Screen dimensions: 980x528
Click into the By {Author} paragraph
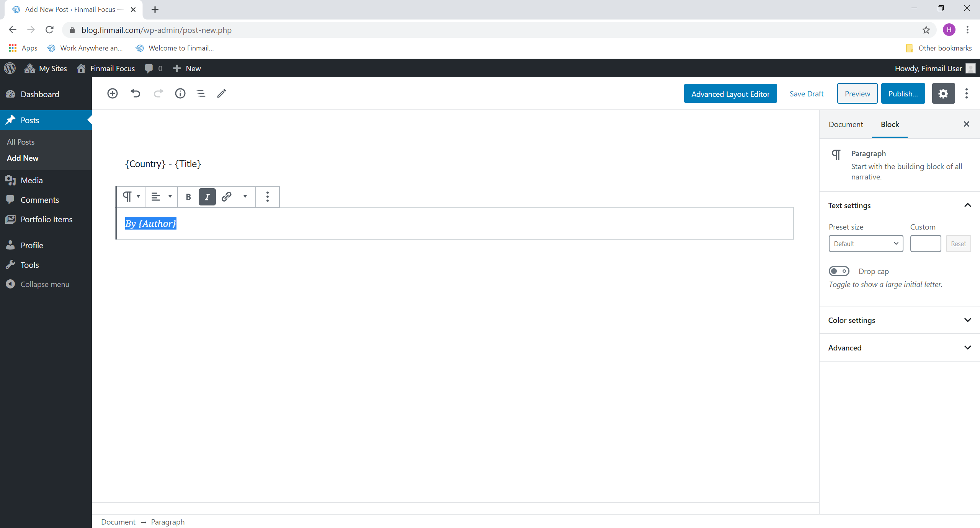[456, 223]
